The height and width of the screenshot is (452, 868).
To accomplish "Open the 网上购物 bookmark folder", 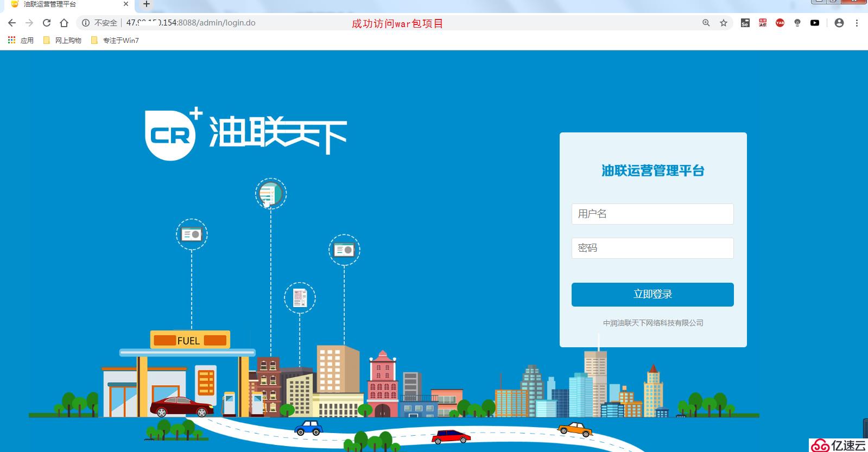I will point(62,40).
